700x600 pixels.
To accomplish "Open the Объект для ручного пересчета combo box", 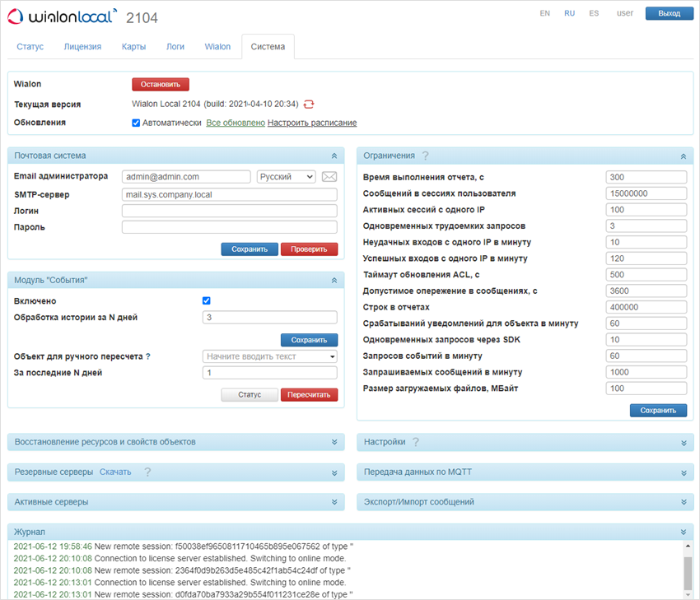I will [269, 356].
